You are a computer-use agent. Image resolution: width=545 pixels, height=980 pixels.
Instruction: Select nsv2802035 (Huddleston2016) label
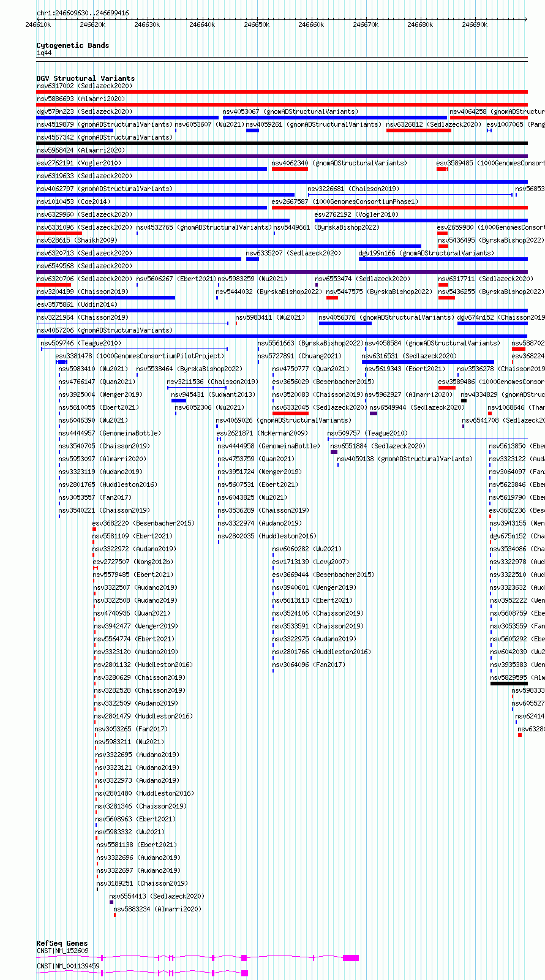coord(267,536)
